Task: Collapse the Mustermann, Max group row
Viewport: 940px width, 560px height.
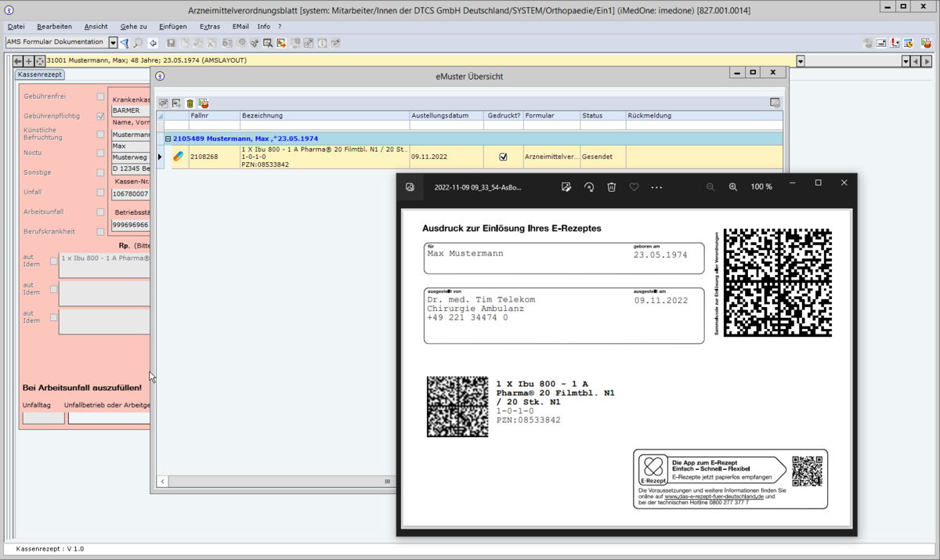Action: [168, 139]
